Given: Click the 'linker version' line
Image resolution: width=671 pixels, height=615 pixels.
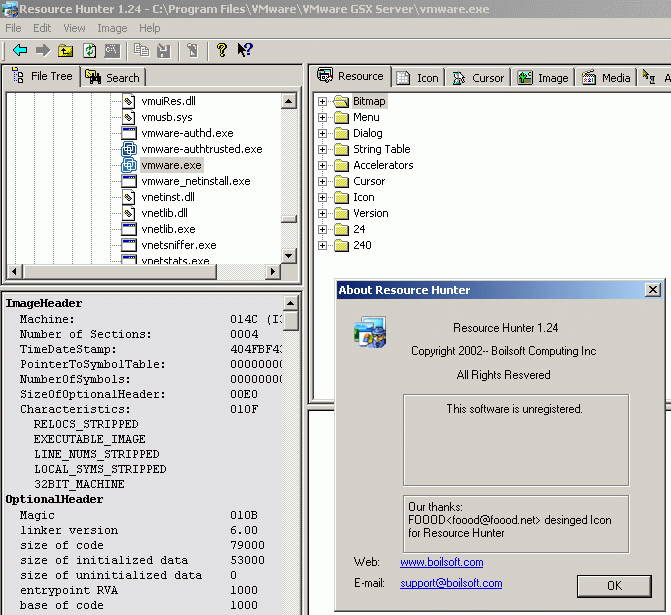Looking at the screenshot, I should [x=69, y=530].
